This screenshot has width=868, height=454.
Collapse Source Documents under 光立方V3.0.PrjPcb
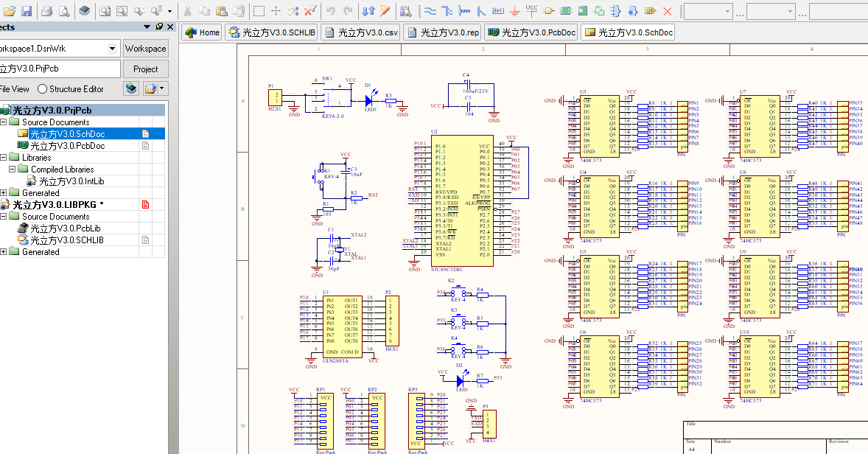4,122
